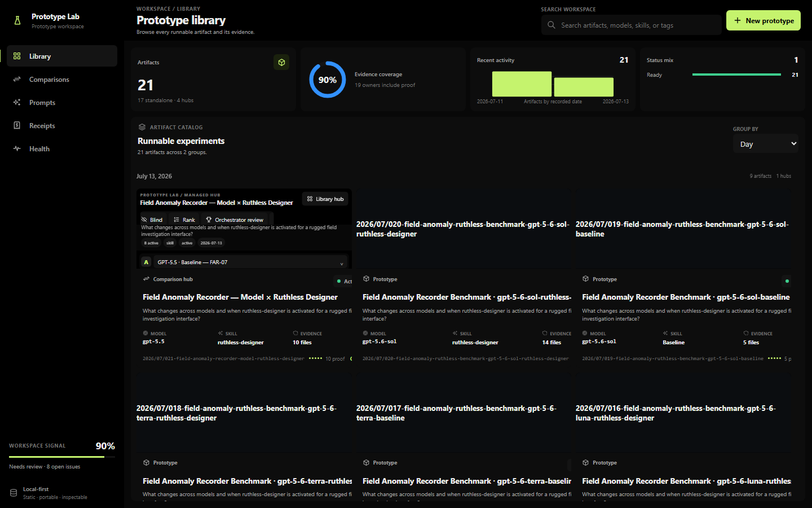This screenshot has width=812, height=508.
Task: Click the Ready status mix bar
Action: (736, 75)
